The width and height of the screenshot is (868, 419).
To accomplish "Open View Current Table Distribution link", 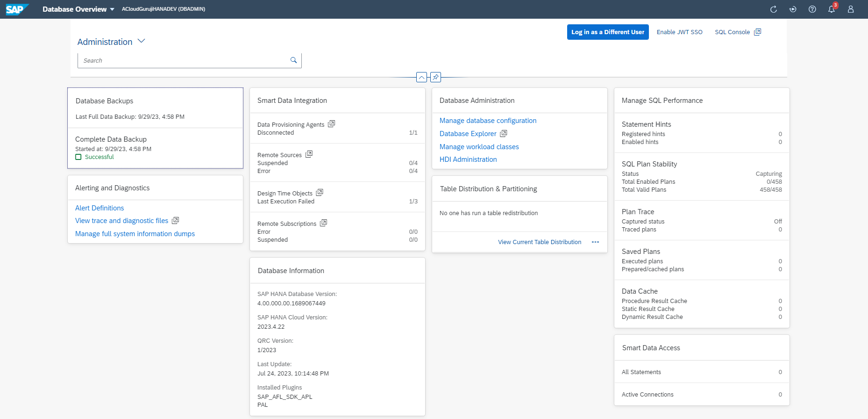I will [x=540, y=242].
